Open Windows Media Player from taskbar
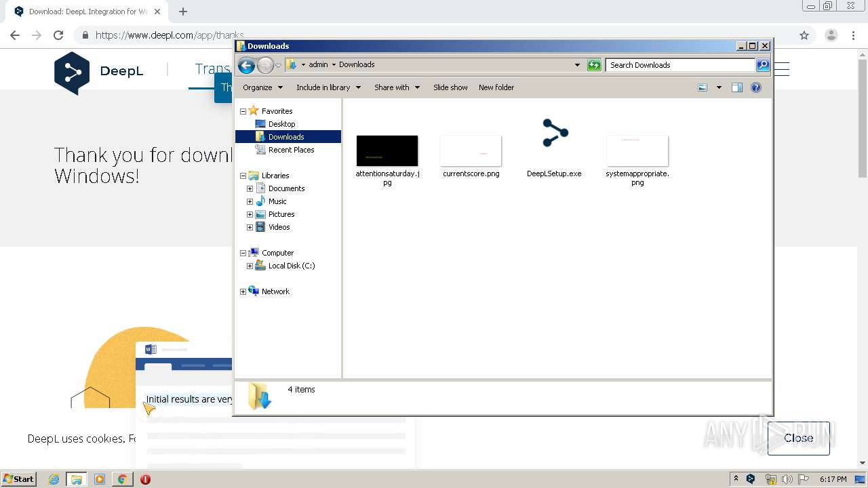This screenshot has width=868, height=488. tap(100, 479)
